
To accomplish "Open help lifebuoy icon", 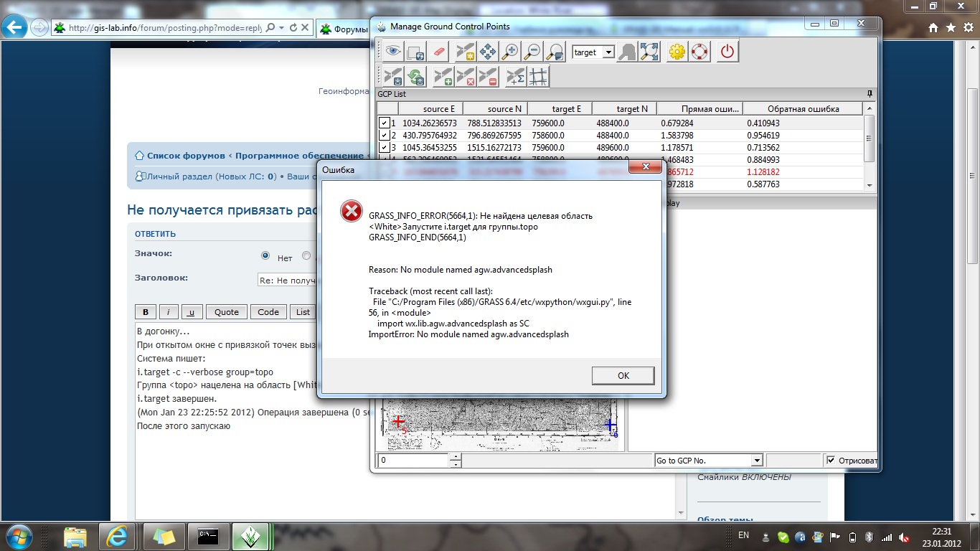I will click(x=699, y=52).
